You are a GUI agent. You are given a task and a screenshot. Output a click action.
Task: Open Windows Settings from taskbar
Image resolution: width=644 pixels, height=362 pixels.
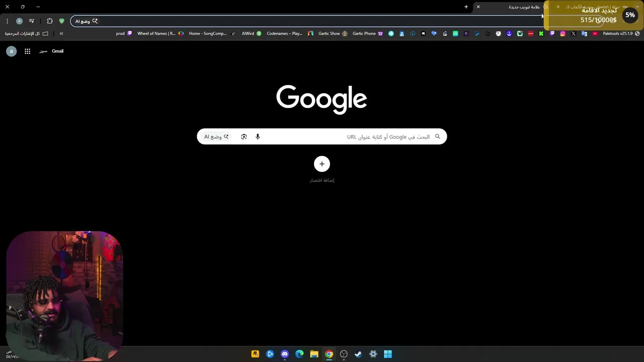(373, 354)
